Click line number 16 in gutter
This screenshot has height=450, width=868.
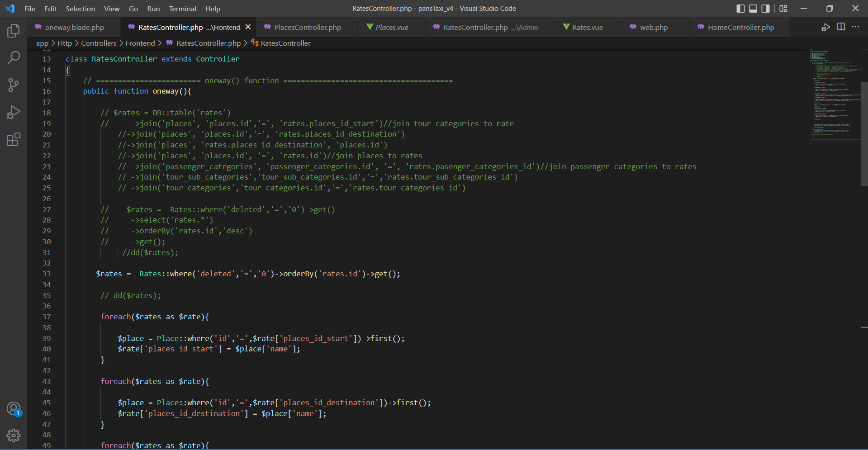coord(47,91)
